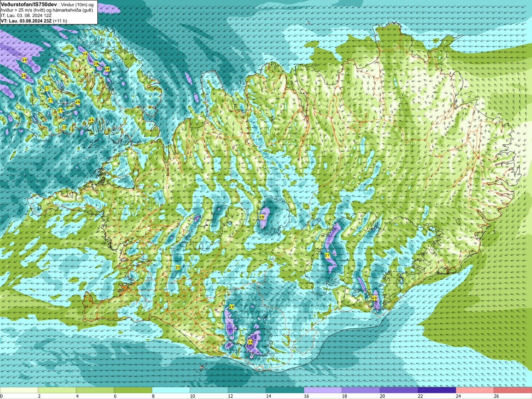Click the legend scale value "4"
Viewport: 532px width, 399px height.
coord(77,397)
